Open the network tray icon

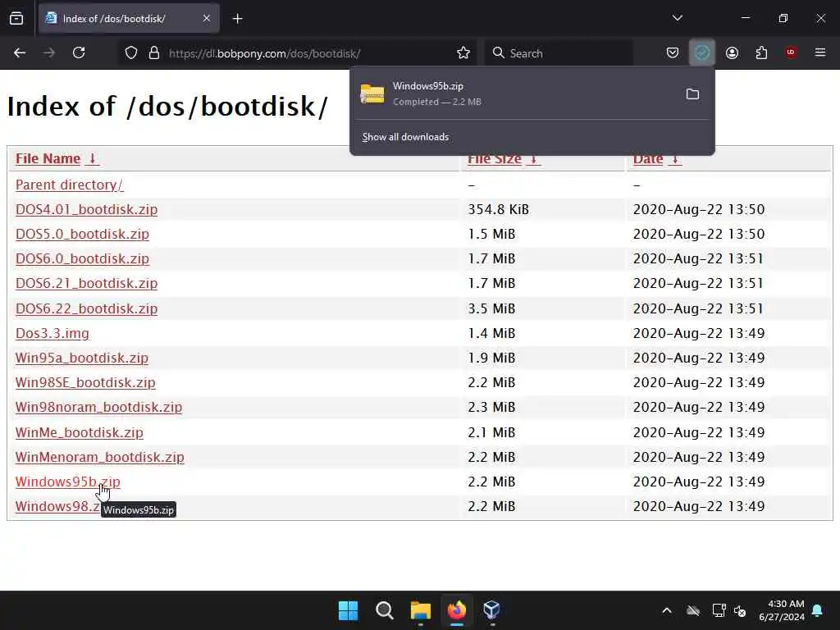(x=719, y=610)
